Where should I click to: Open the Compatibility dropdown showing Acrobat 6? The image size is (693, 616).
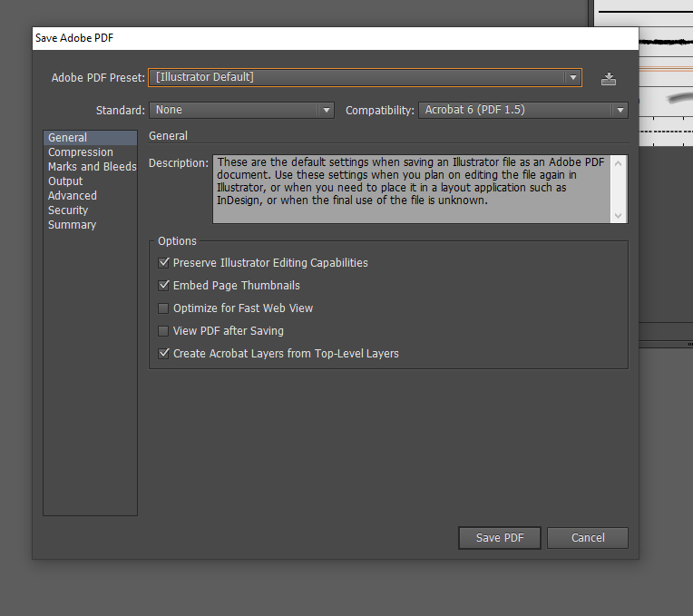(523, 110)
